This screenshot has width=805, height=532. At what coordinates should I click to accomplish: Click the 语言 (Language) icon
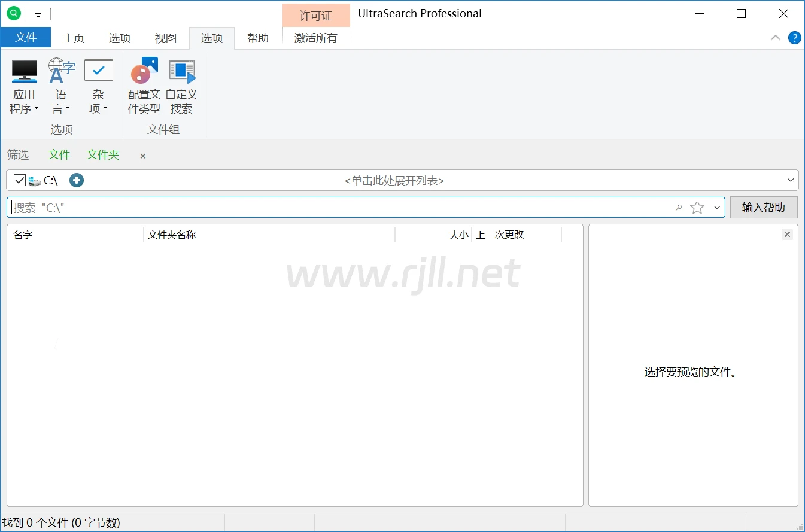click(61, 72)
